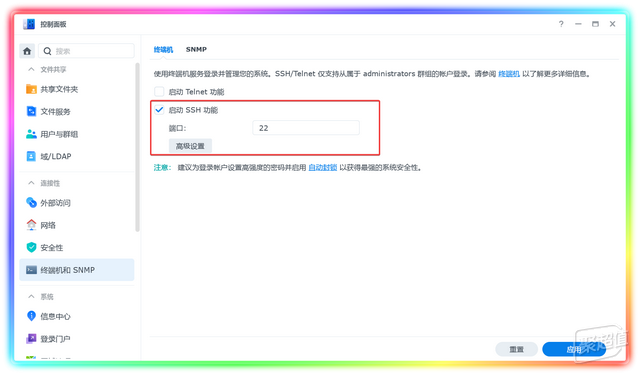Open the 共享文件夹 shared folder icon
The height and width of the screenshot is (375, 640).
pyautogui.click(x=31, y=89)
